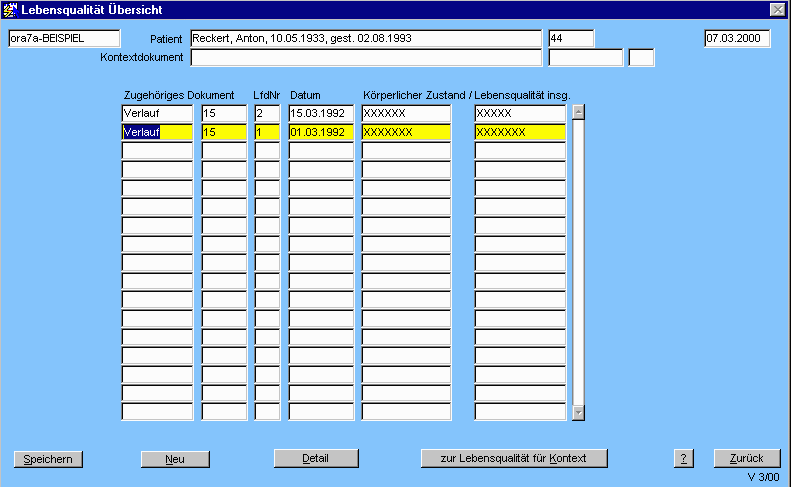The width and height of the screenshot is (791, 487).
Task: Select the field containing 44
Action: (x=571, y=39)
